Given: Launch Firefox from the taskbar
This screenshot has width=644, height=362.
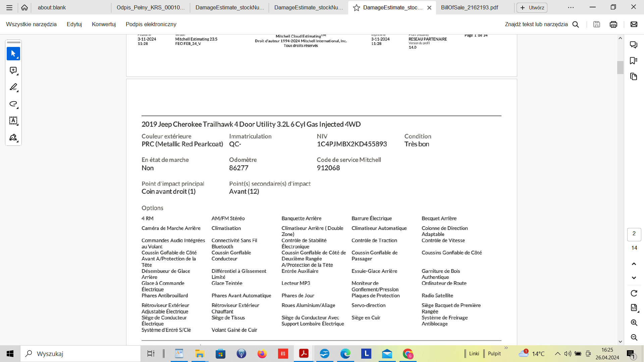Looking at the screenshot, I should click(262, 354).
